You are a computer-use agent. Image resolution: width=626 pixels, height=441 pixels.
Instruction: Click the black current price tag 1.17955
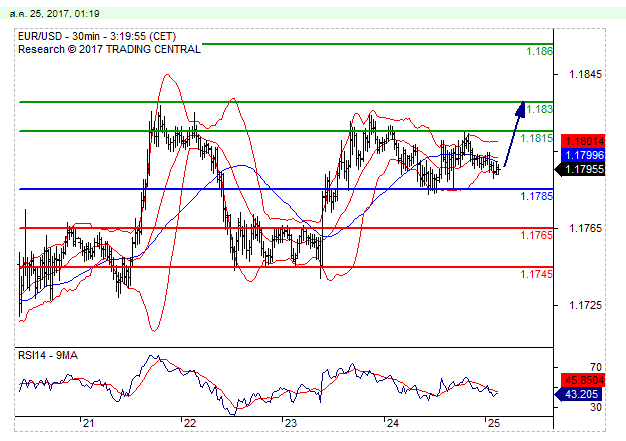(580, 169)
